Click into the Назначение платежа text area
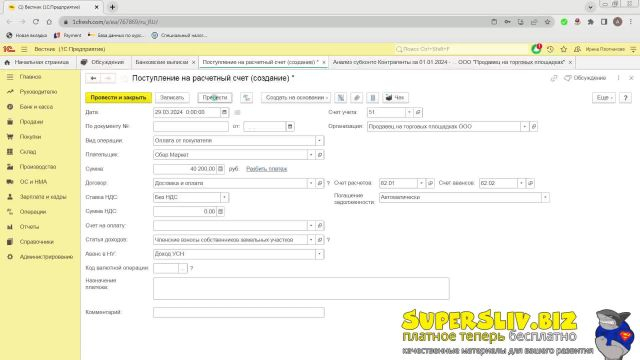 tap(301, 288)
